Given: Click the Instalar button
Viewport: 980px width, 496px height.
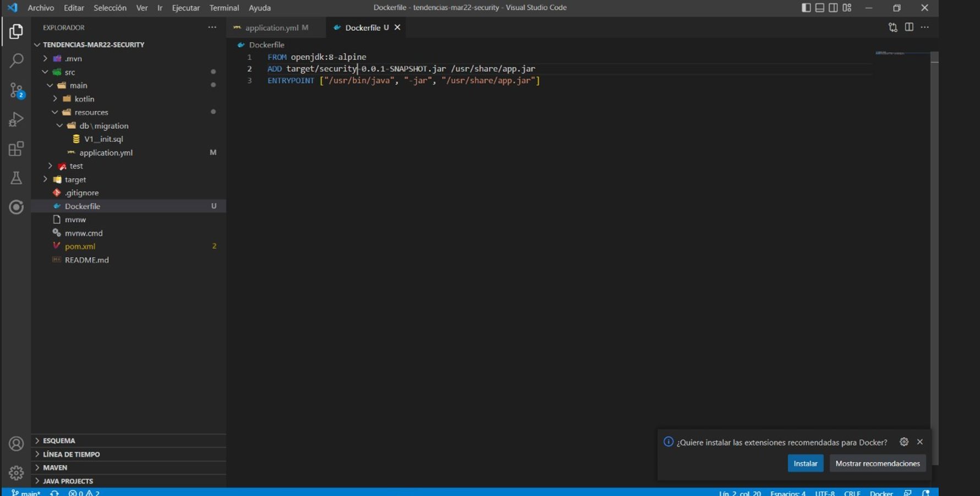Looking at the screenshot, I should click(x=806, y=463).
